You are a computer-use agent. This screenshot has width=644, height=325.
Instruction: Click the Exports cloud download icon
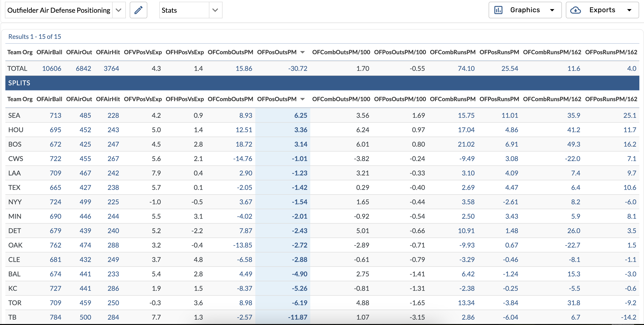575,10
